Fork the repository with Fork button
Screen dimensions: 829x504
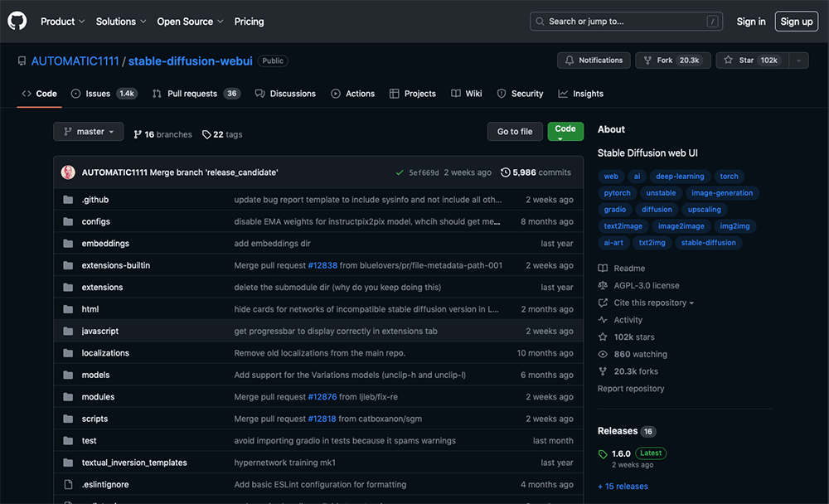click(x=673, y=61)
